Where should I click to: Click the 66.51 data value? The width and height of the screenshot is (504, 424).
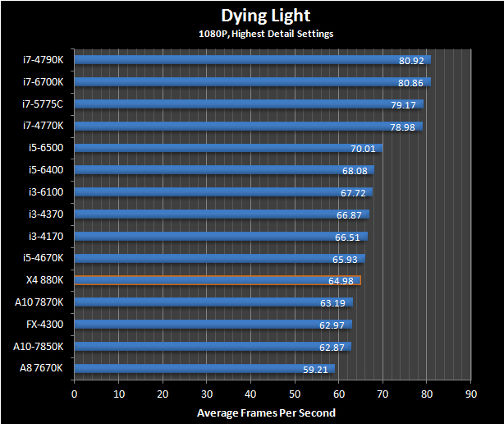click(x=347, y=237)
